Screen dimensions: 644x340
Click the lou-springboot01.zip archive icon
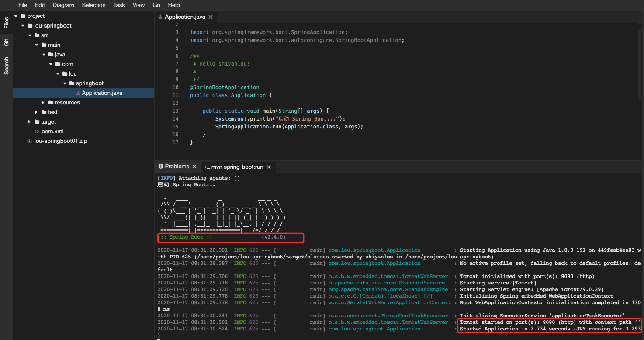30,141
